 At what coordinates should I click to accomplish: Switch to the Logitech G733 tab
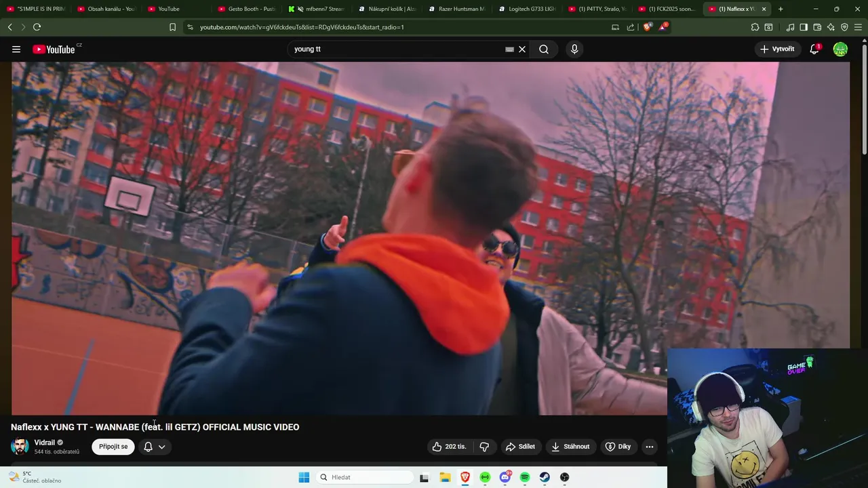tap(529, 9)
